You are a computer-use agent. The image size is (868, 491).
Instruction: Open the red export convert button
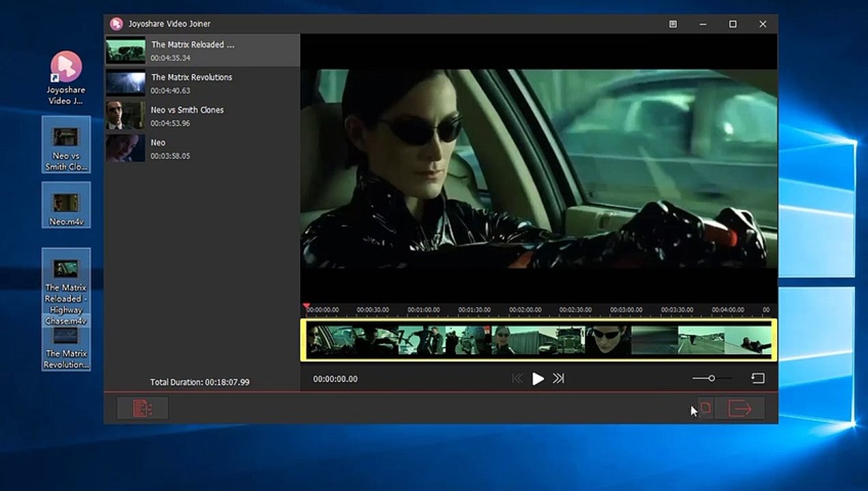tap(740, 408)
